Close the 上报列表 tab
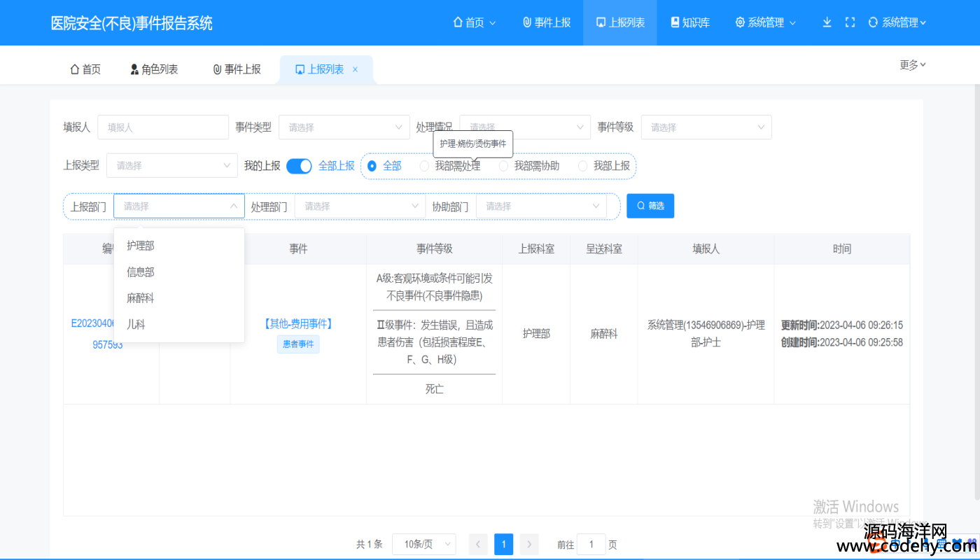980x560 pixels. coord(356,69)
